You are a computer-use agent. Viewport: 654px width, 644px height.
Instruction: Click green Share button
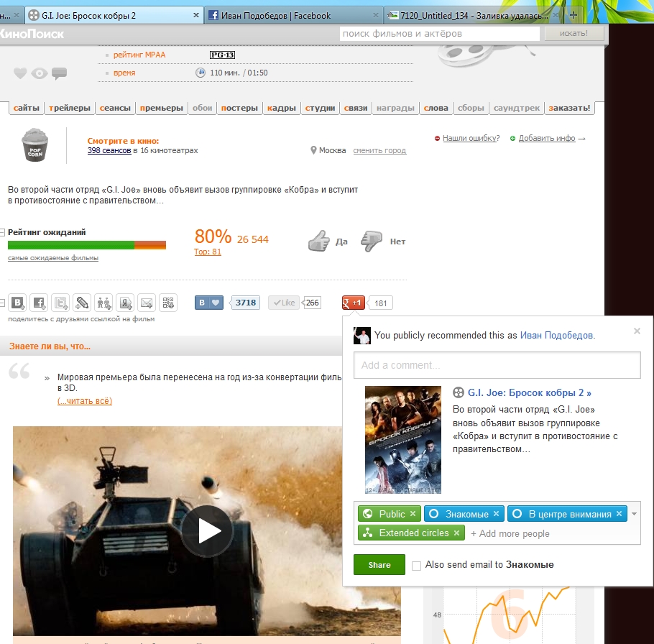coord(379,565)
